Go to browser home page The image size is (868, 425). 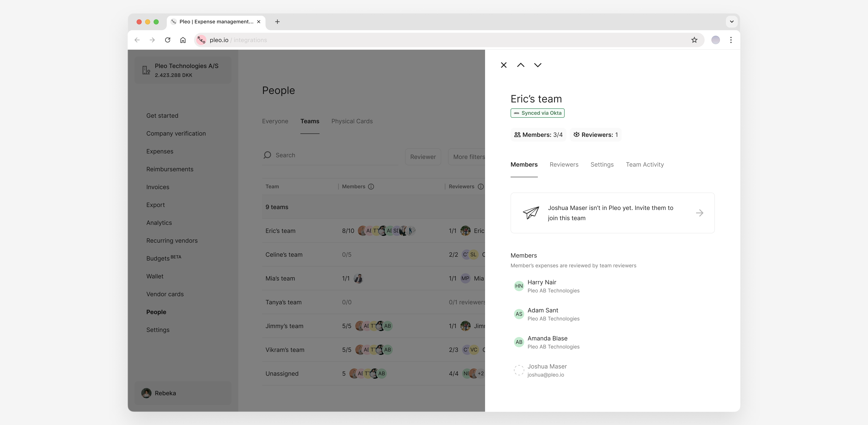183,40
